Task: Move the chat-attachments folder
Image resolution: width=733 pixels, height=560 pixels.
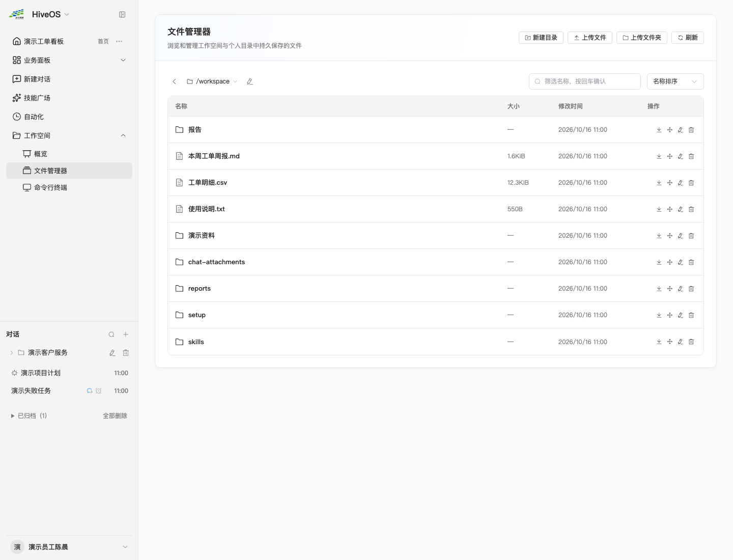Action: pos(670,262)
